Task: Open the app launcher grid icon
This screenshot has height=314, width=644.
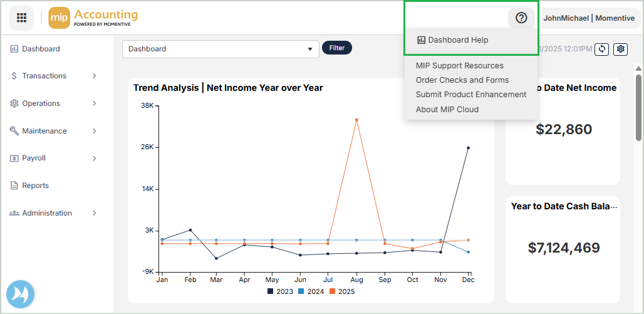Action: tap(21, 18)
